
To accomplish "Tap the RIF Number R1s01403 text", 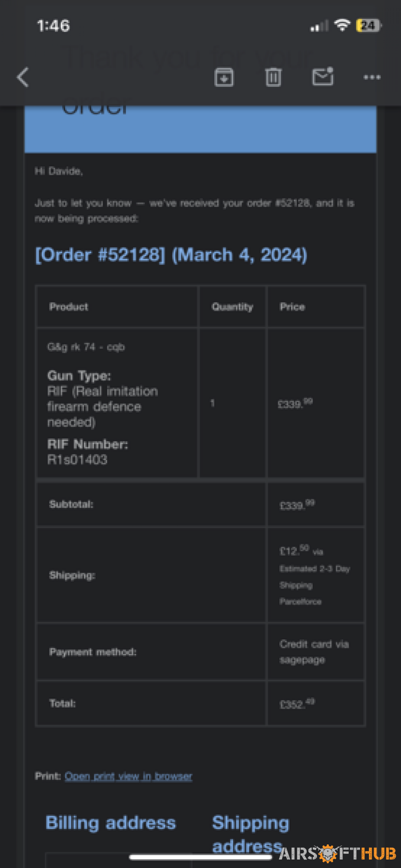I will click(88, 452).
